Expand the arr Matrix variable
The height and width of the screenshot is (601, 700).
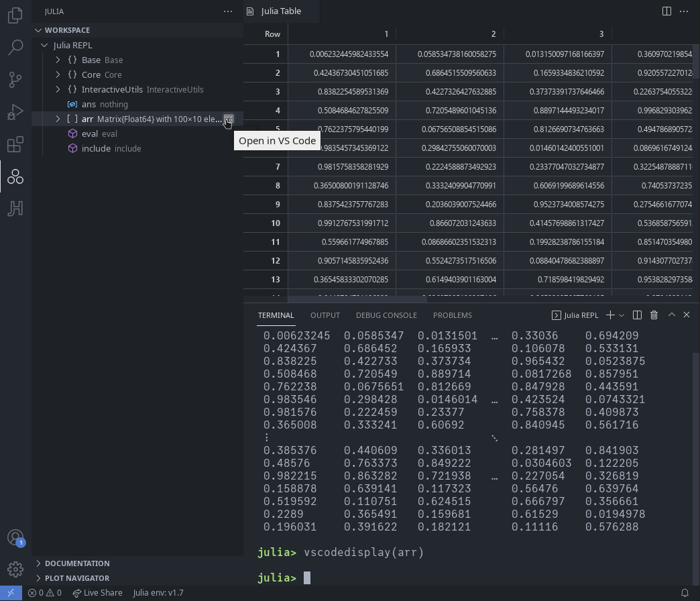tap(57, 119)
